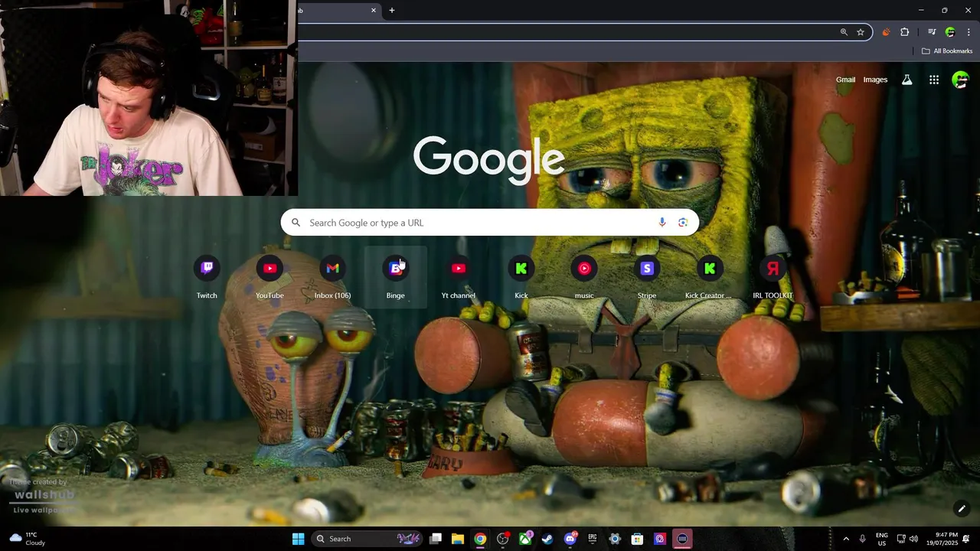Open Discord from the taskbar

point(570,539)
